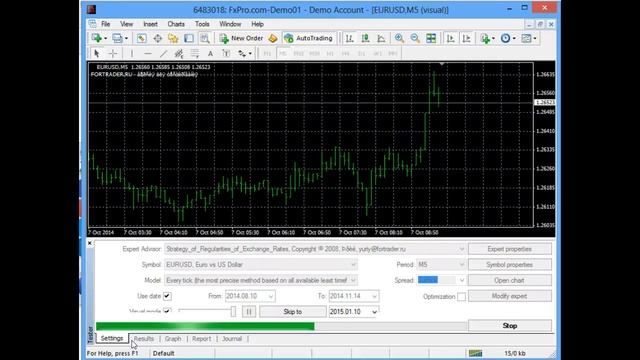Image resolution: width=640 pixels, height=360 pixels.
Task: Open the File menu
Action: (x=106, y=24)
